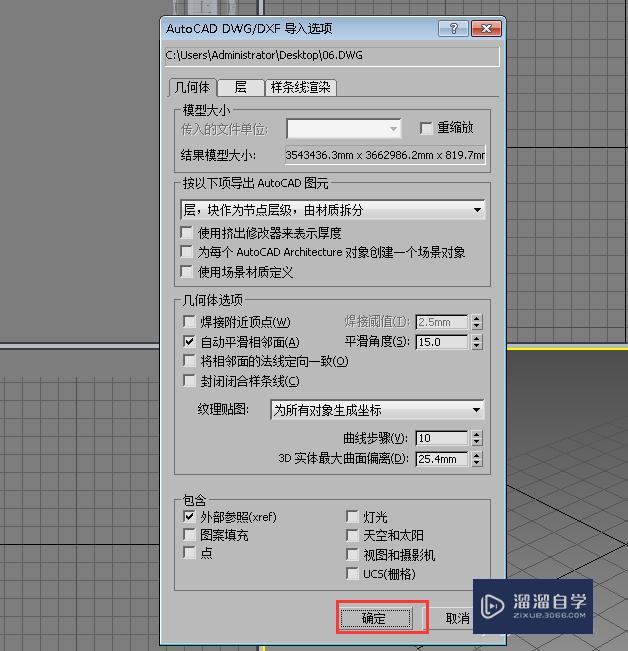Check 天空和太阳 option
Viewport: 628px width, 651px height.
(x=352, y=535)
